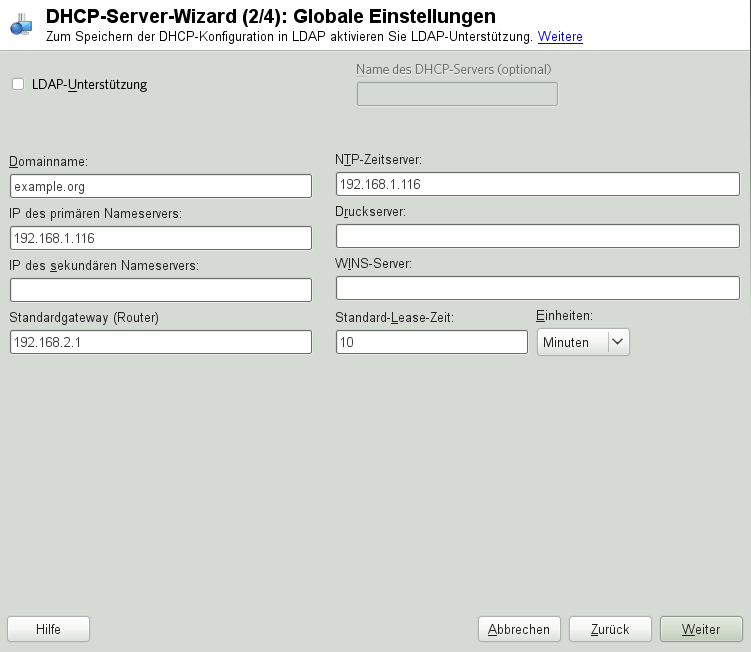Click the Name des DHCP-Servers (optional) label
The width and height of the screenshot is (751, 652).
pyautogui.click(x=454, y=69)
